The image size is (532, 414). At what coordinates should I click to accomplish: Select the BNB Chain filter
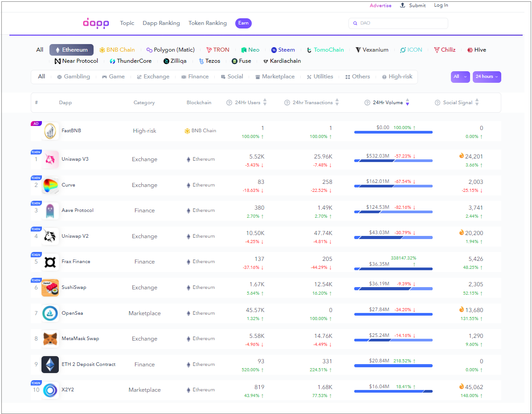tap(117, 50)
